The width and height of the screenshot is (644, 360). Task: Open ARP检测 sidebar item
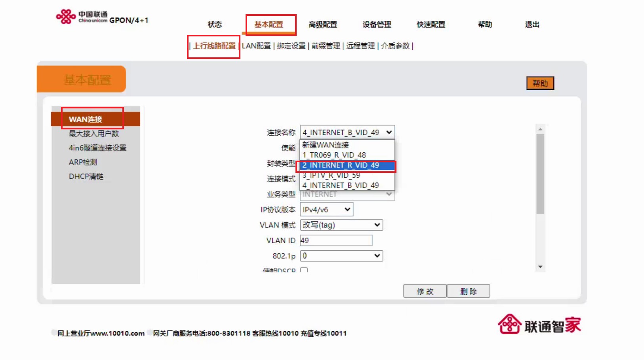[x=83, y=162]
